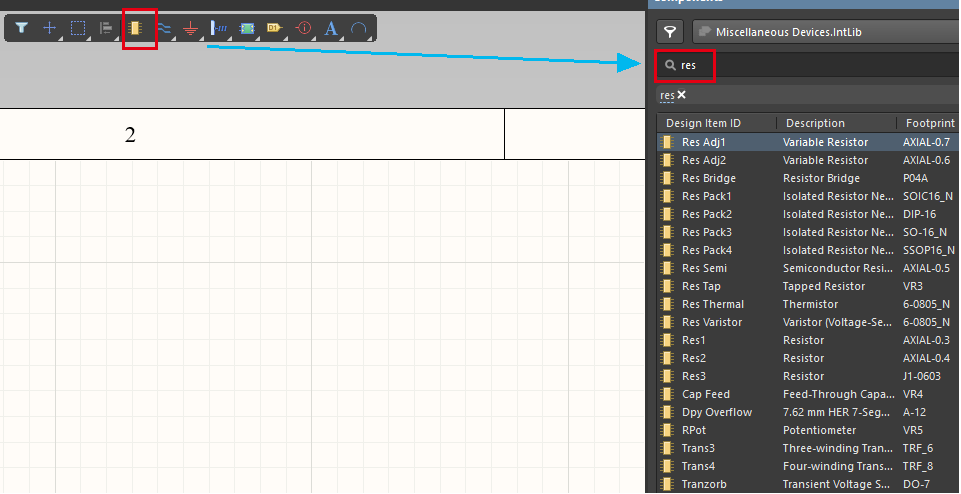Place a Sheet Symbol
Image resolution: width=961 pixels, height=494 pixels.
(247, 28)
